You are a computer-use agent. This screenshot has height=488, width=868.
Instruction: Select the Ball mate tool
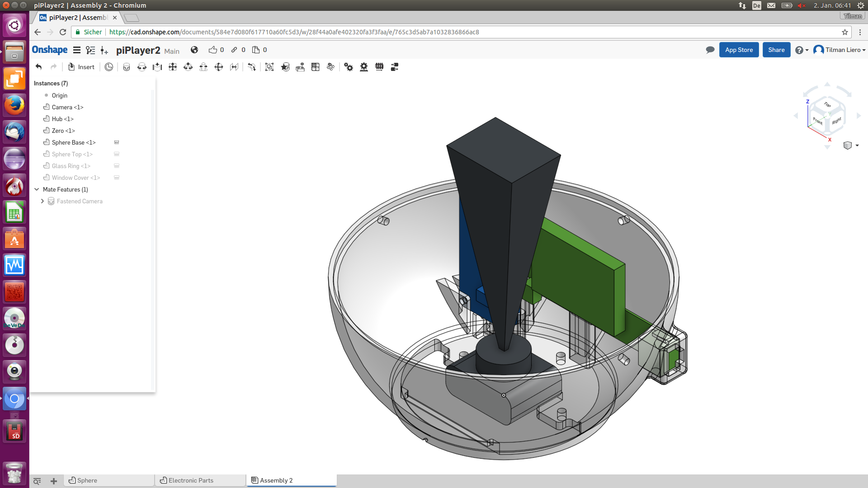[219, 67]
